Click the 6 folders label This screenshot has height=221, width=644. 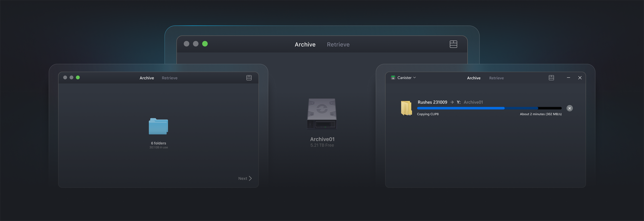click(x=158, y=143)
